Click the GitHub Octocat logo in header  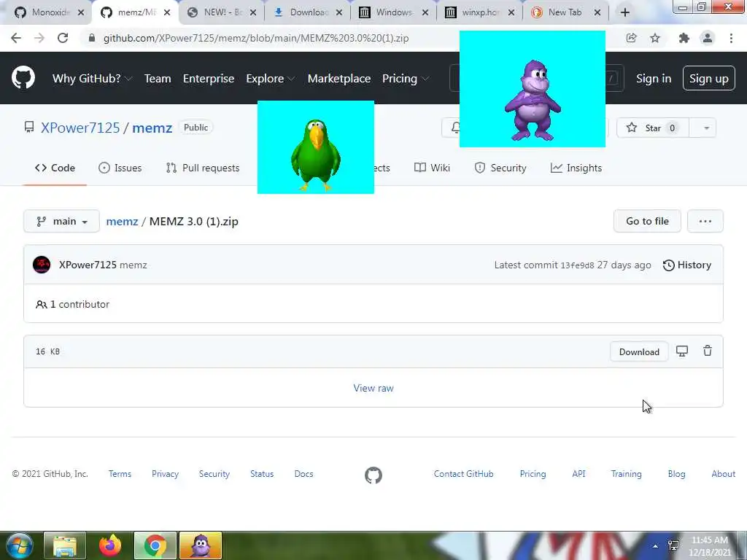tap(23, 78)
